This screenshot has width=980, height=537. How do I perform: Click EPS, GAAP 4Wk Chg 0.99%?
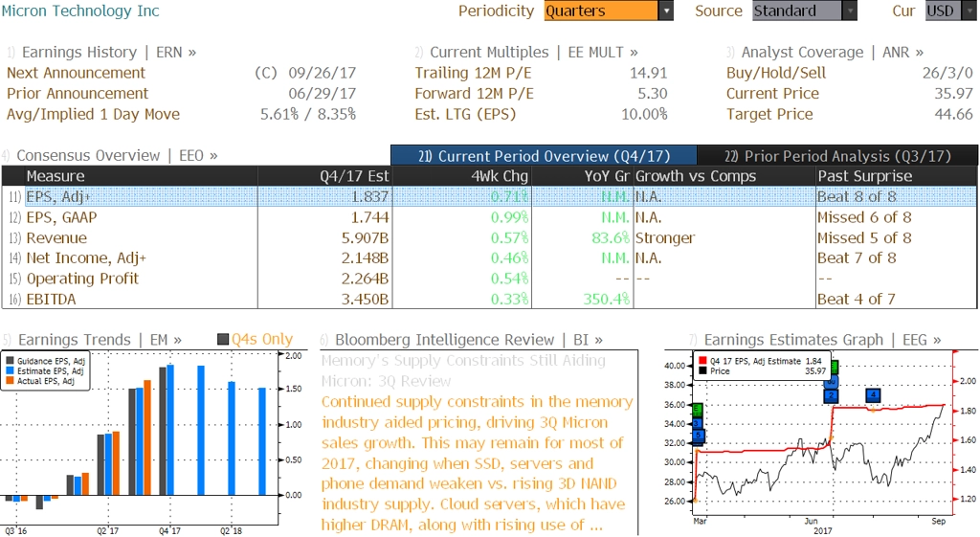pos(509,217)
